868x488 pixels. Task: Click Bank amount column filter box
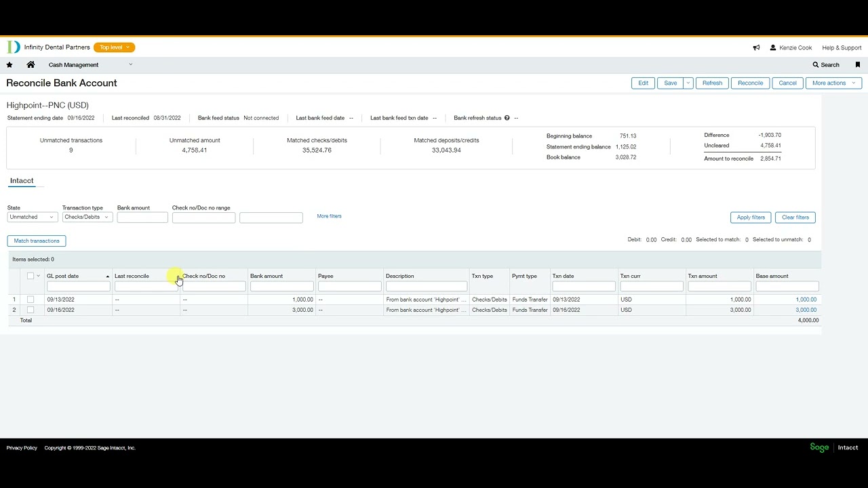click(281, 287)
